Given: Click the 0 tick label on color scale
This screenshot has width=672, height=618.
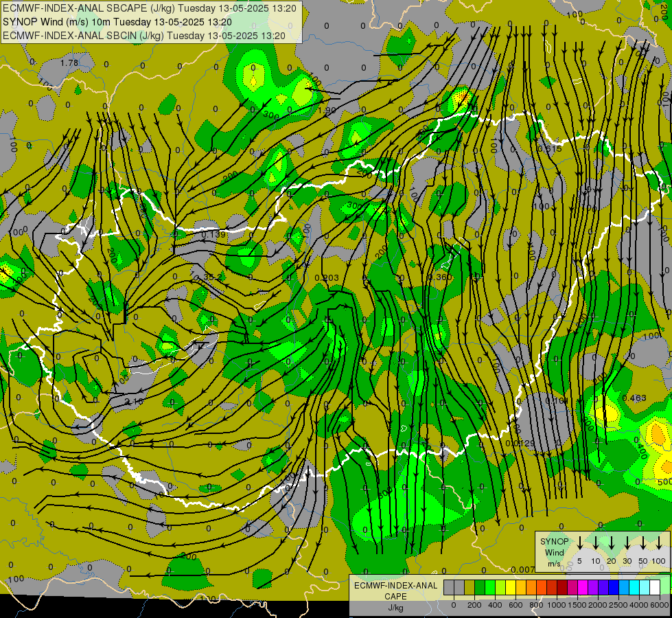Looking at the screenshot, I should click(454, 605).
